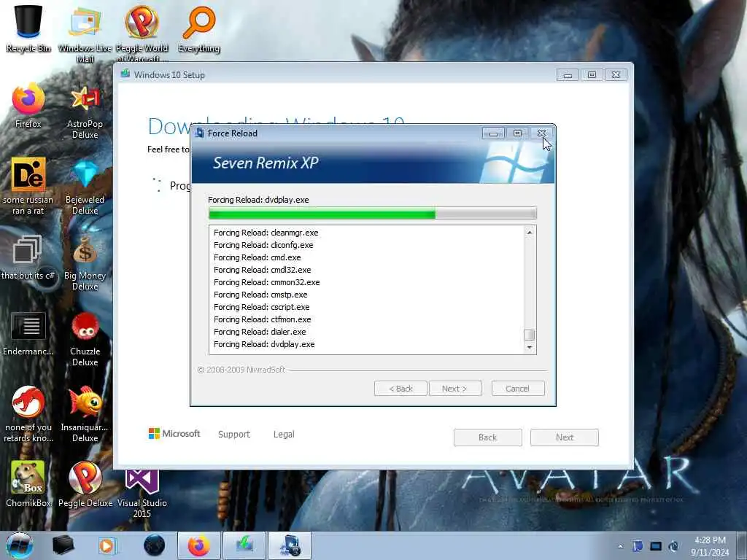Select 'Forcing Reload: cscript.exe' log line
The width and height of the screenshot is (747, 560).
(x=262, y=307)
